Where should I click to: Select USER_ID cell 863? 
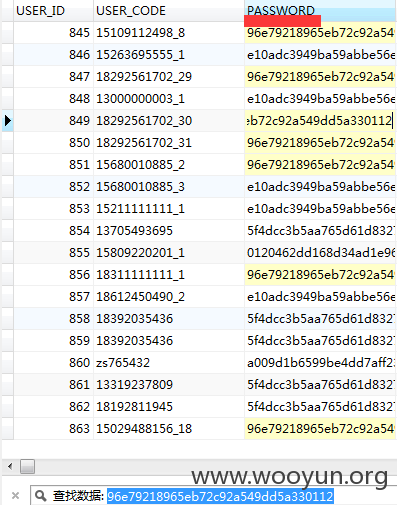point(53,429)
